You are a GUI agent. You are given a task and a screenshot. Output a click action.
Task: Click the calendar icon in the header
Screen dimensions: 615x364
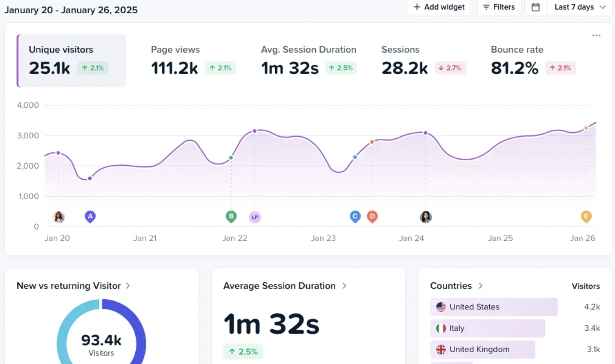536,7
